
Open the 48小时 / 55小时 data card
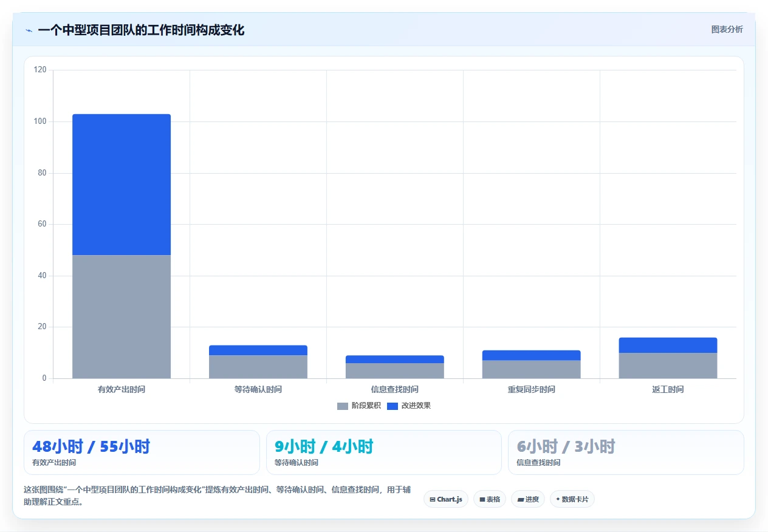pos(142,452)
